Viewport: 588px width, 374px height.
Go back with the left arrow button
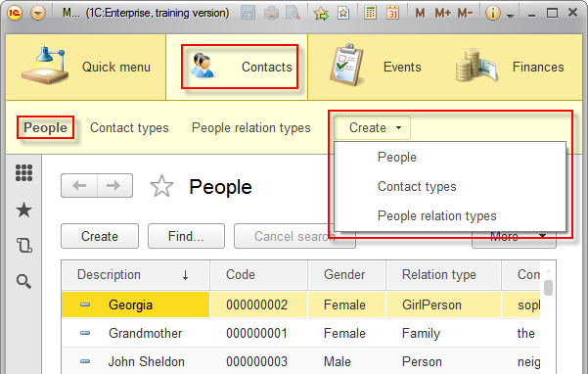[79, 186]
